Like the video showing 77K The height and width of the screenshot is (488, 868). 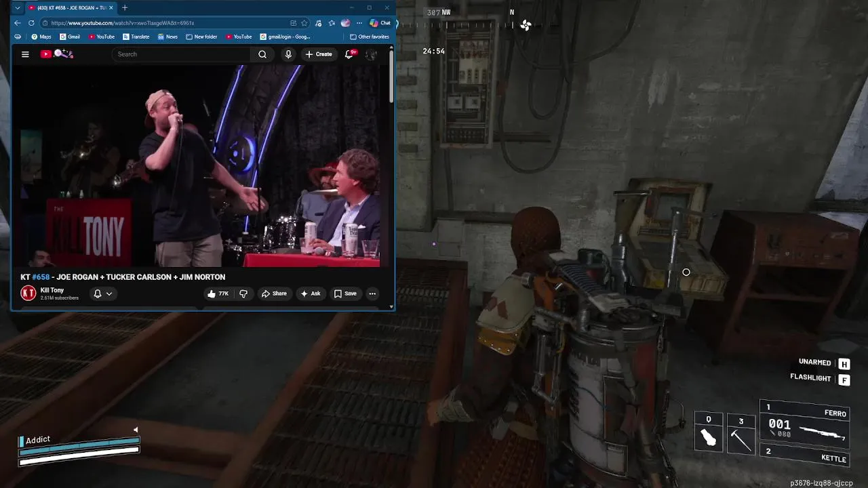(218, 293)
